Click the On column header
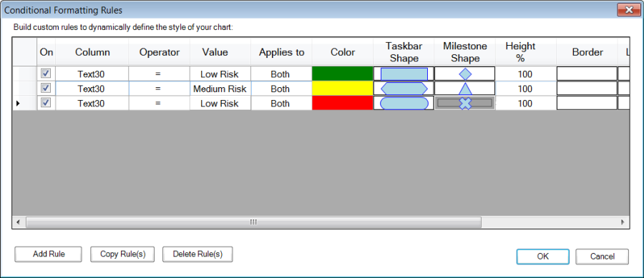This screenshot has height=278, width=644. [46, 52]
